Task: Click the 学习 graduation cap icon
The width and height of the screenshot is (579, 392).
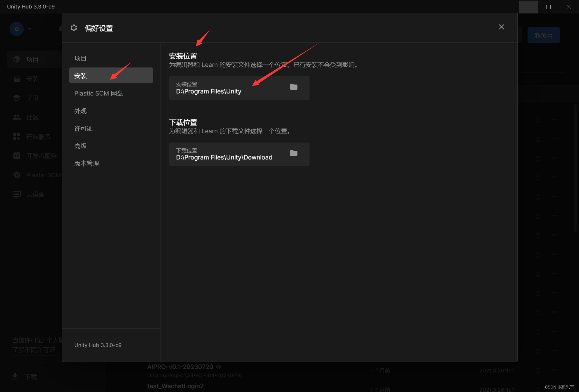Action: 17,98
